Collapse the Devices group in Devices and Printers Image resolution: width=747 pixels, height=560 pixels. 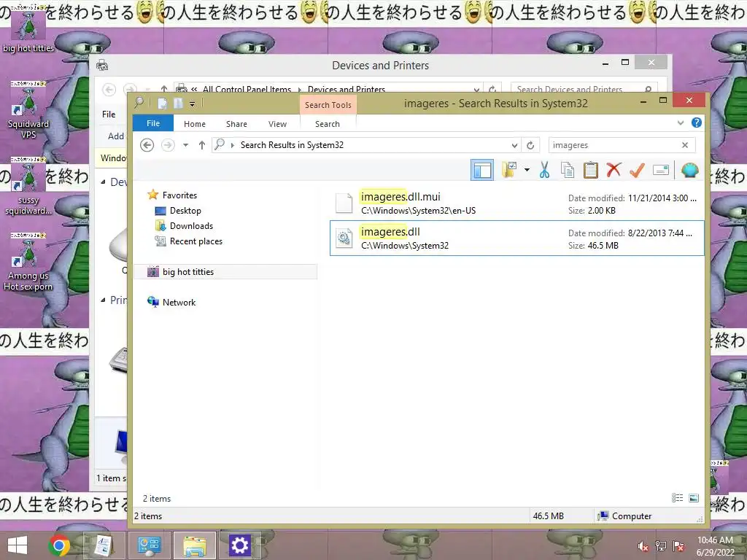click(x=104, y=182)
